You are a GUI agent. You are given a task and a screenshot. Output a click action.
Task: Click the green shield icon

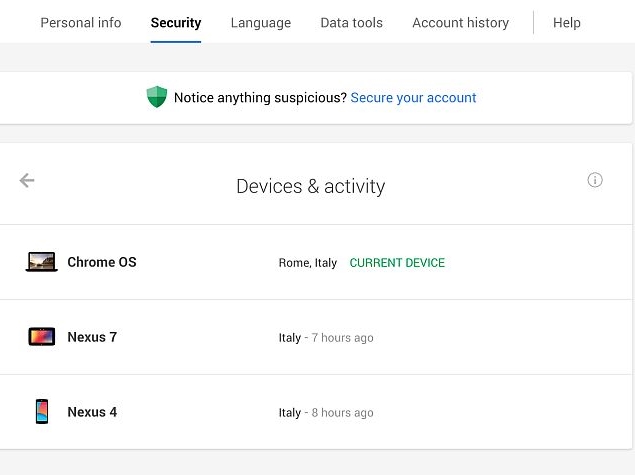(x=157, y=97)
